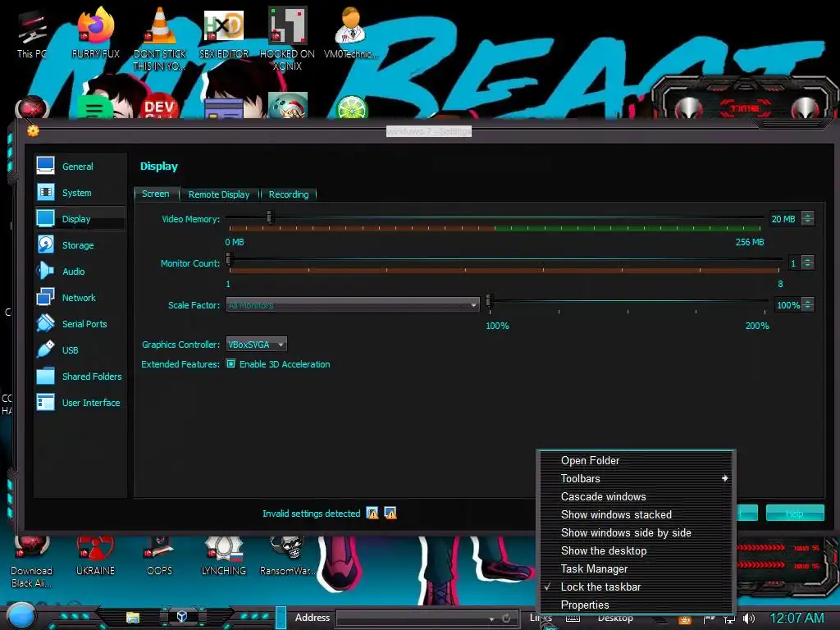Click the Video Memory slider handle
840x630 pixels.
[x=270, y=217]
